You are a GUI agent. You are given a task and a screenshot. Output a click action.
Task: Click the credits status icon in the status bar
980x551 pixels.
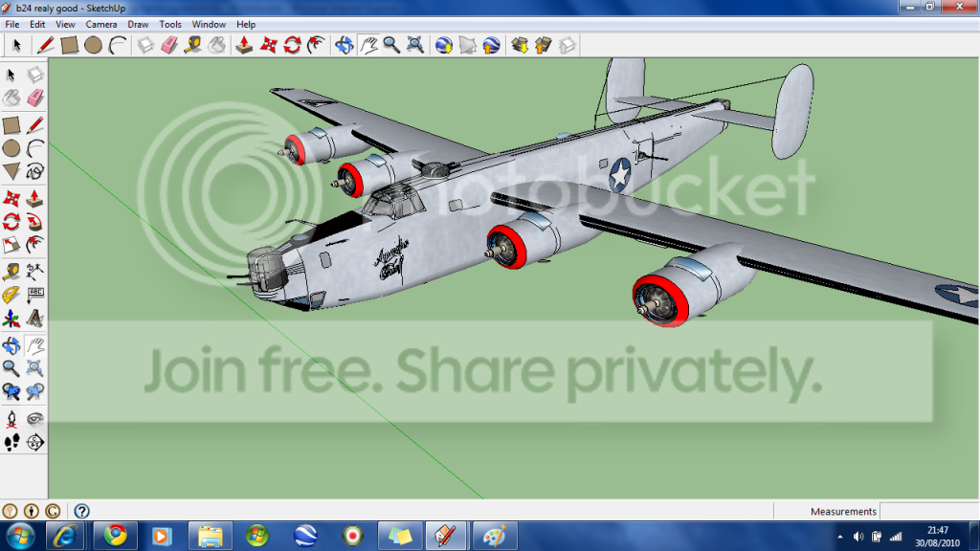32,511
